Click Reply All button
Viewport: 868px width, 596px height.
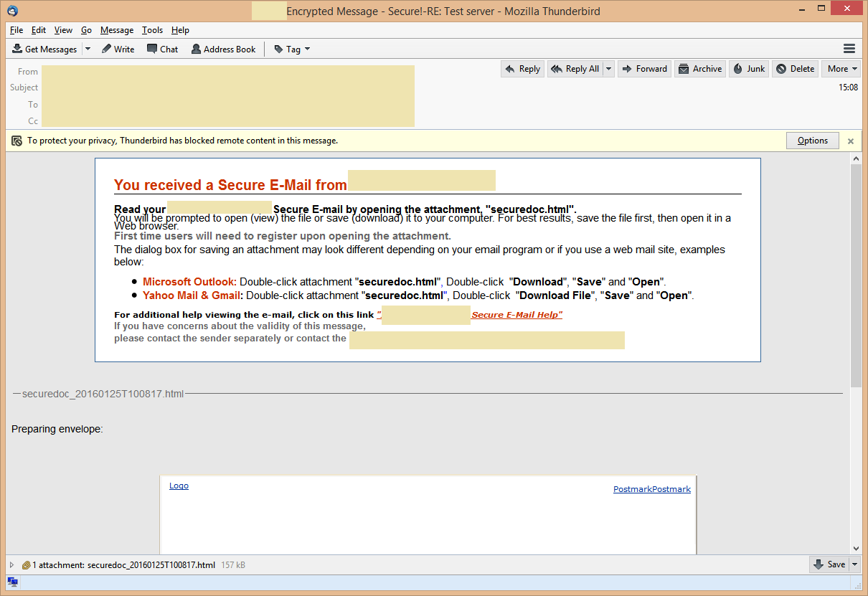tap(575, 69)
